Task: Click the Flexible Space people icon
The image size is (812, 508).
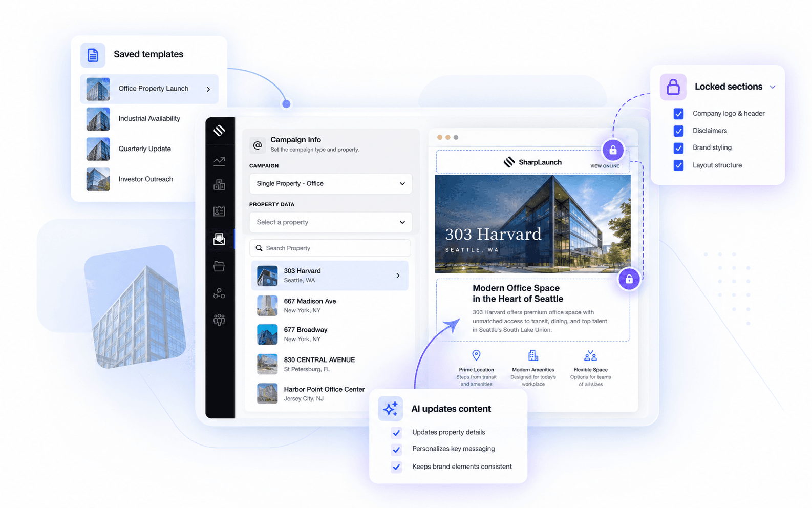Action: (590, 355)
